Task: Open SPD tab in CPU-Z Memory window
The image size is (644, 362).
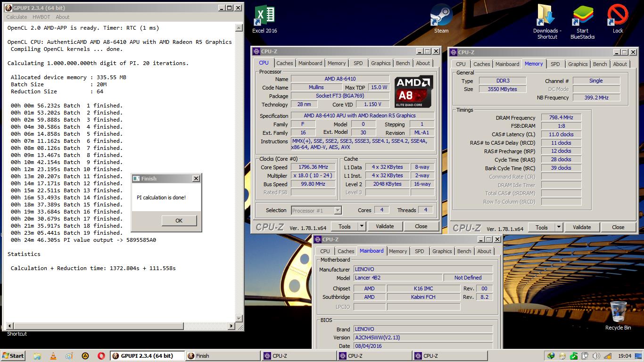Action: 555,64
